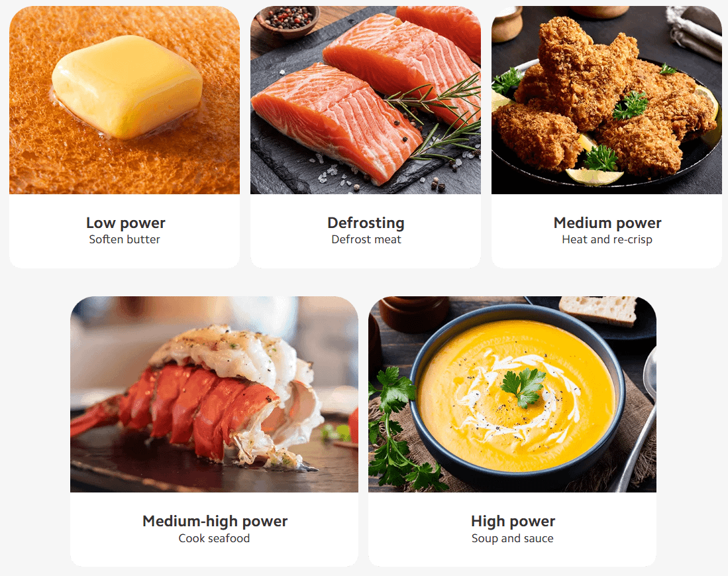Select the Soup and sauce caption
The image size is (728, 576).
tap(513, 538)
